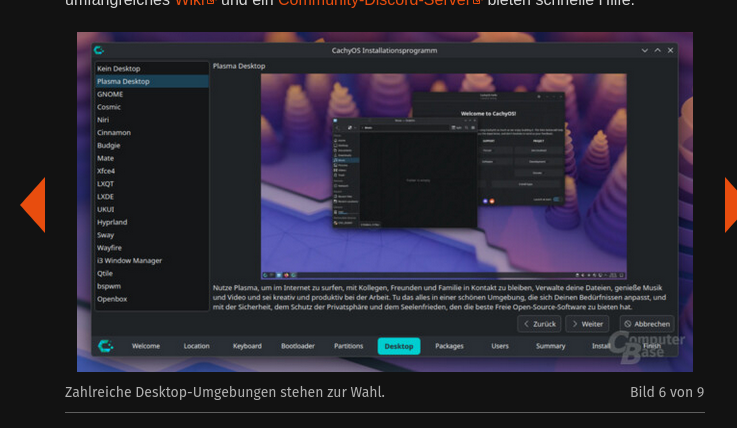The height and width of the screenshot is (428, 737).
Task: Open the Welcome step
Action: (146, 346)
